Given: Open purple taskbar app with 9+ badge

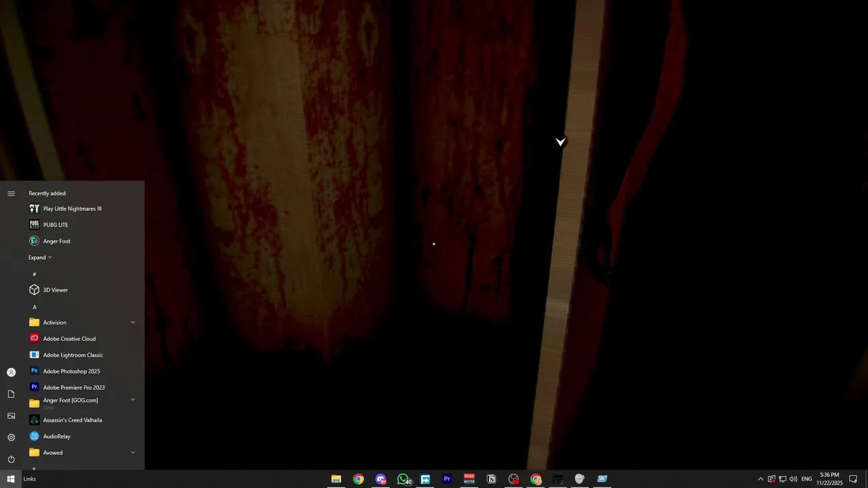Looking at the screenshot, I should click(381, 479).
